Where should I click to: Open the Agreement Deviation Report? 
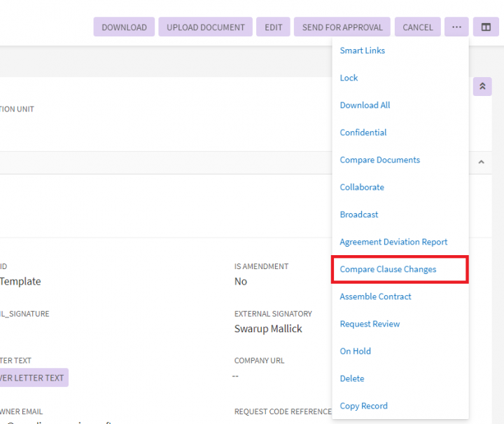point(393,242)
